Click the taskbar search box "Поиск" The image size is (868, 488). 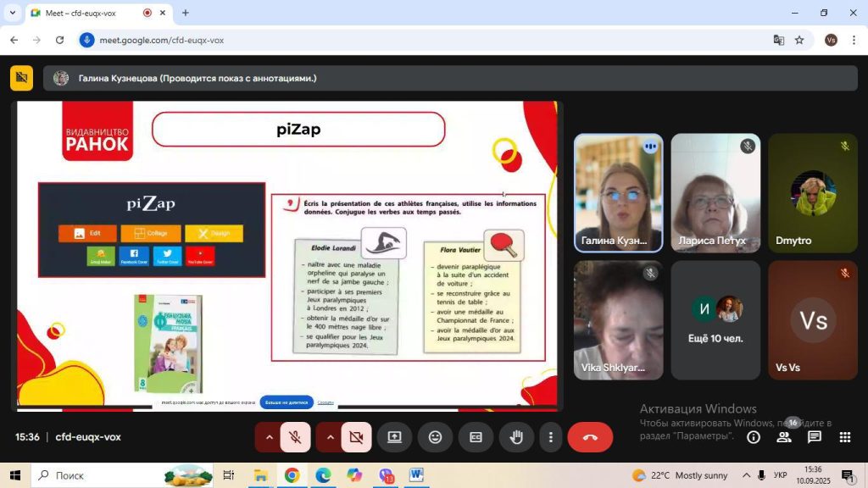(x=123, y=475)
